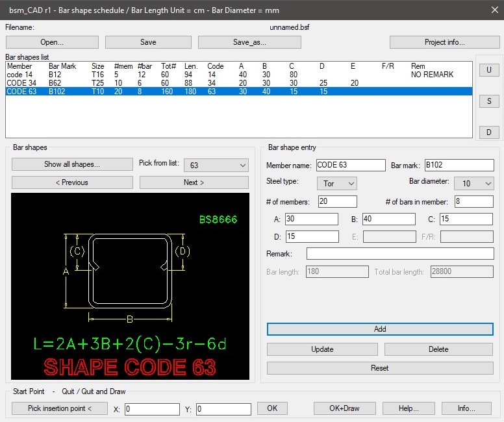Click the S button beside the list
This screenshot has height=422, width=504.
point(488,101)
